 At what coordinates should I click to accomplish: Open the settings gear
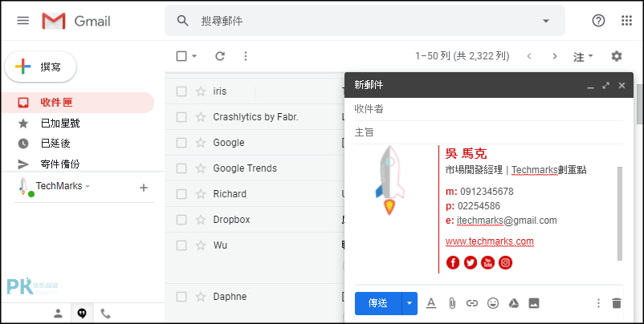(x=617, y=56)
